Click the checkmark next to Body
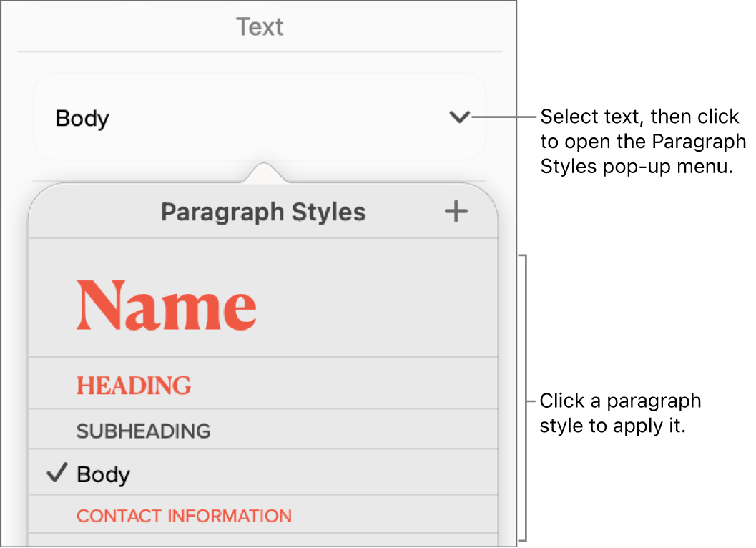This screenshot has height=548, width=756. [x=56, y=473]
